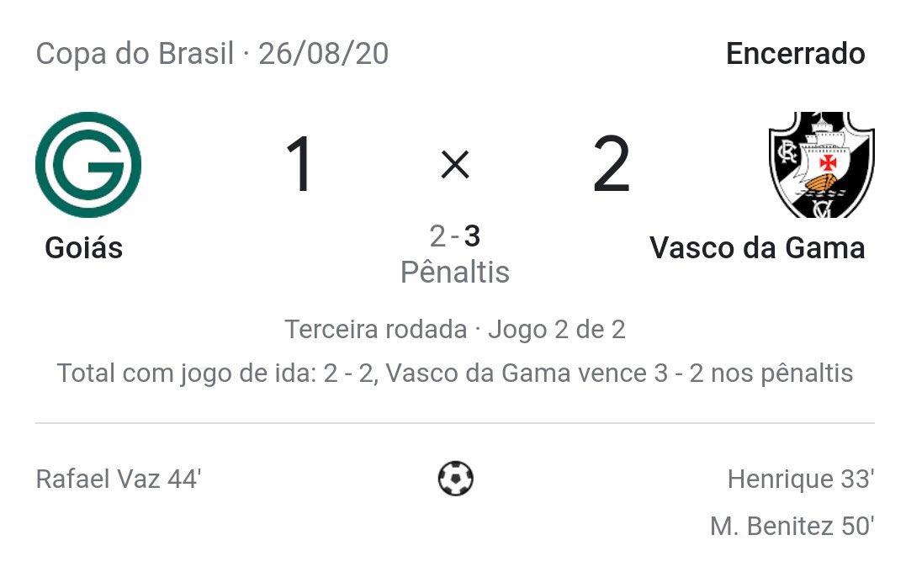Click the Encerrado match status
Image resolution: width=906 pixels, height=588 pixels.
tap(795, 54)
